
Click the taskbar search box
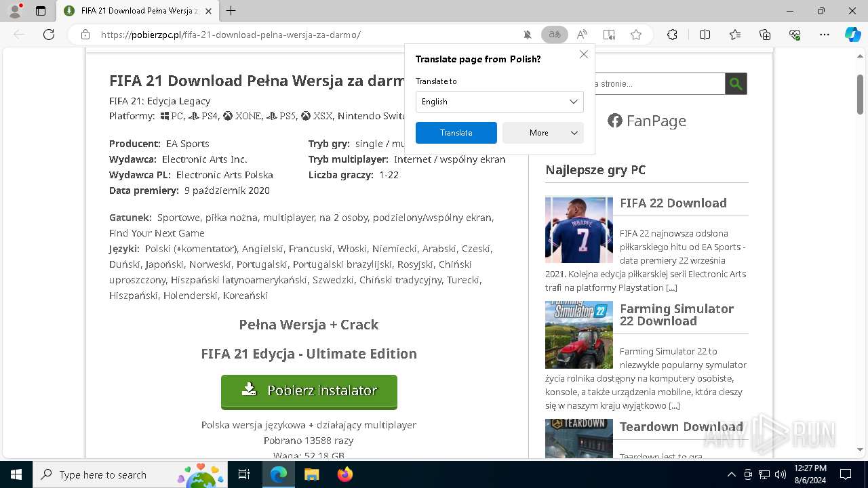click(x=131, y=474)
